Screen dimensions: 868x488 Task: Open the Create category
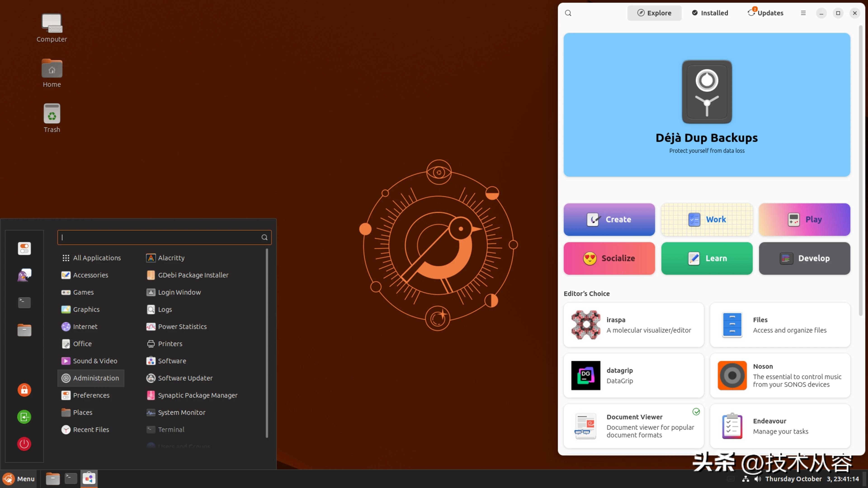[x=609, y=220]
